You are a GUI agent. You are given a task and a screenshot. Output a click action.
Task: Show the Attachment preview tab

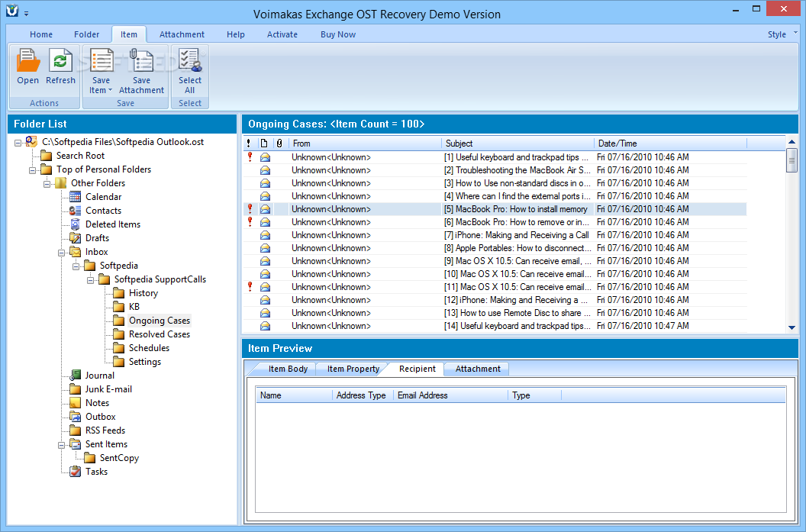(x=478, y=369)
